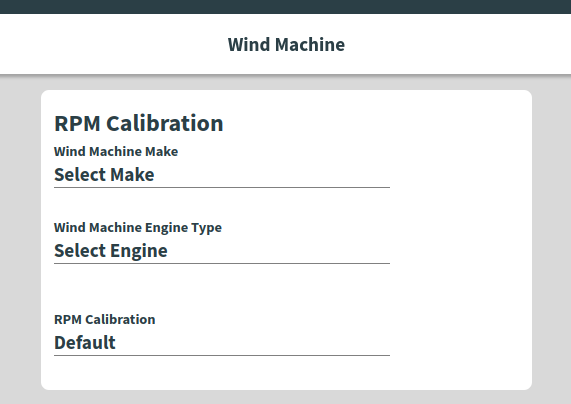Click the Wind Machine Make field label
This screenshot has width=571, height=404.
coord(116,151)
